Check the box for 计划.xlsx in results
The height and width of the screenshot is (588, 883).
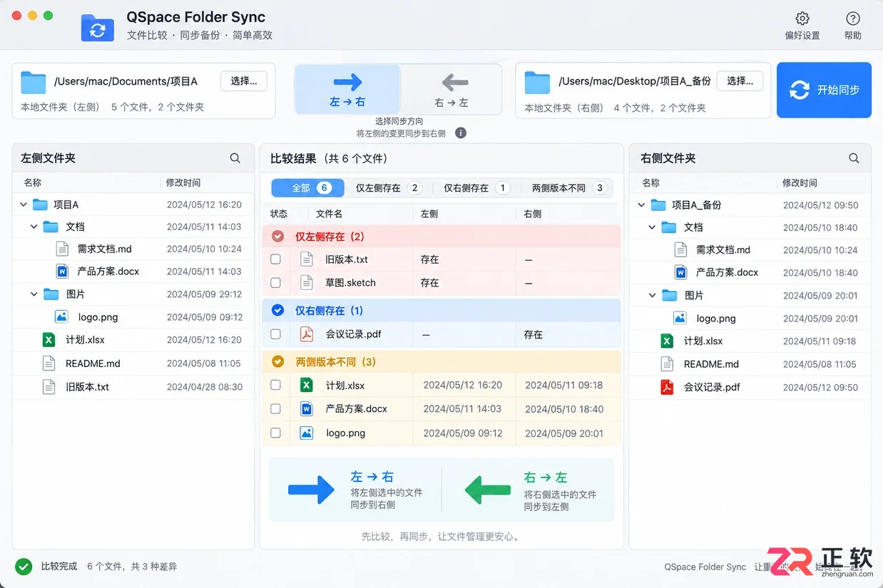point(275,385)
